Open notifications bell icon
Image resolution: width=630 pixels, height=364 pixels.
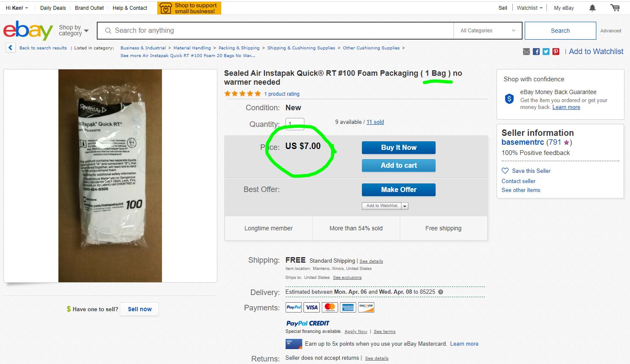click(x=592, y=8)
